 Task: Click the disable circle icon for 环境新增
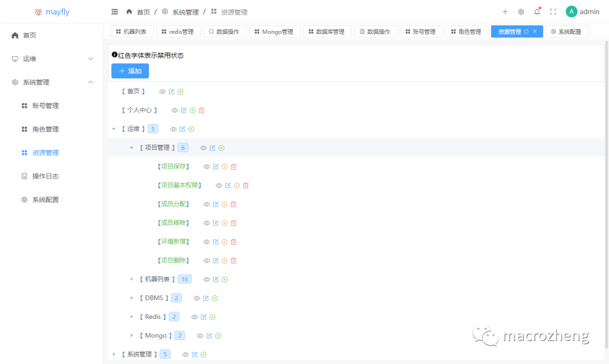coord(224,241)
